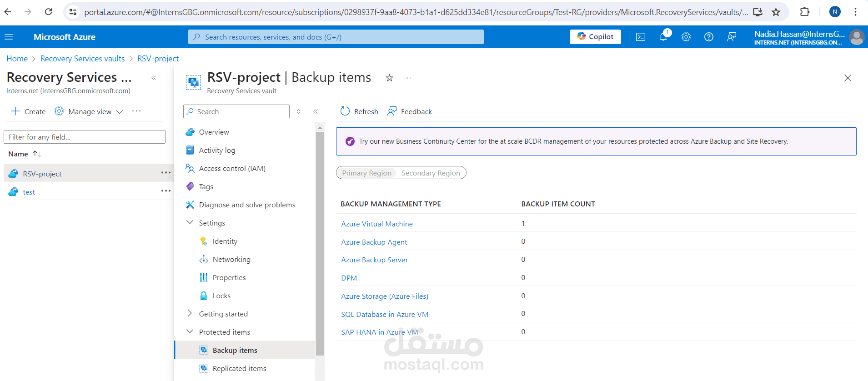This screenshot has height=381, width=868.
Task: Open the notifications bell
Action: 663,37
